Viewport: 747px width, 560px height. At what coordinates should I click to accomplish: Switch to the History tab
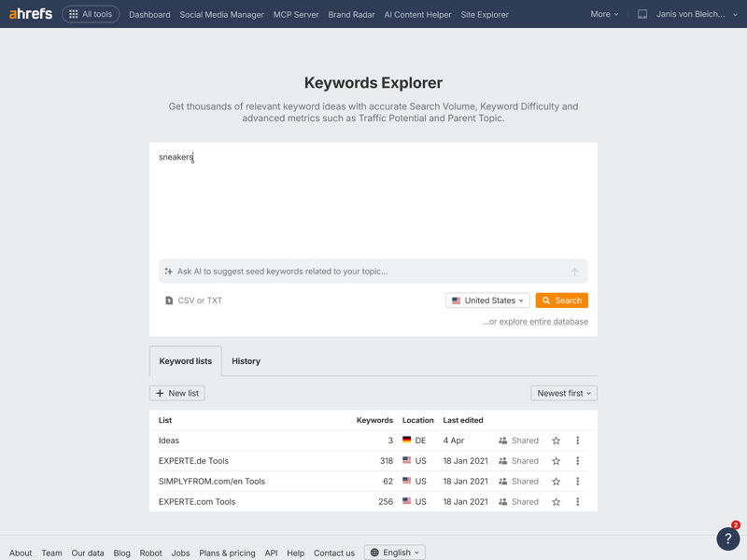[246, 361]
